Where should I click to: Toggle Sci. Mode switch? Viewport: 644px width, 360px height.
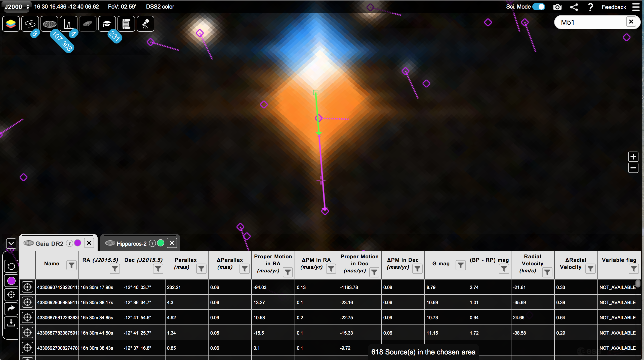coord(539,7)
